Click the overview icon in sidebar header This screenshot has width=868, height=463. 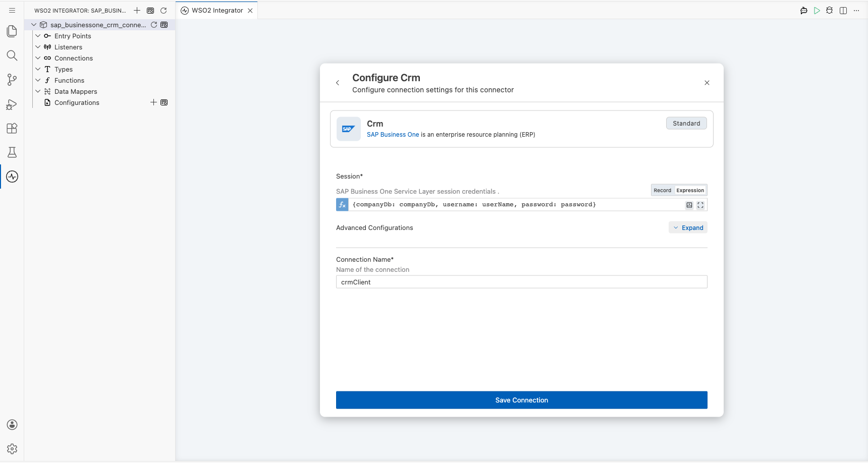[150, 10]
